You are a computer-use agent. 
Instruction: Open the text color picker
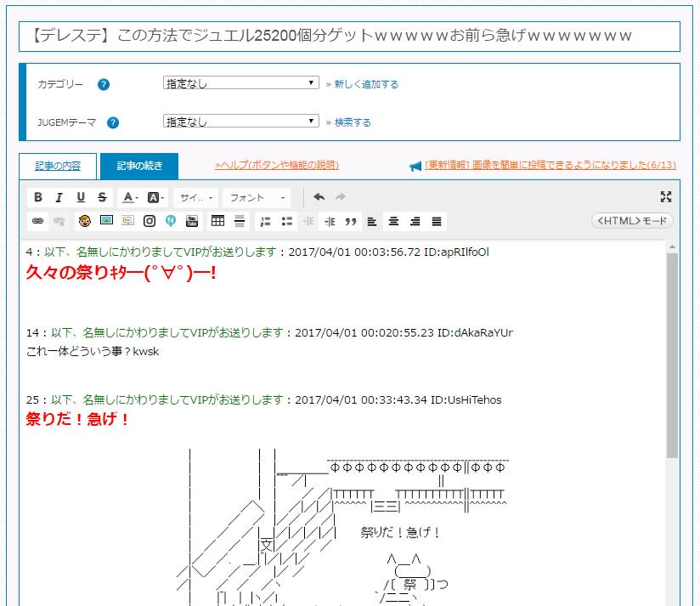click(x=130, y=197)
